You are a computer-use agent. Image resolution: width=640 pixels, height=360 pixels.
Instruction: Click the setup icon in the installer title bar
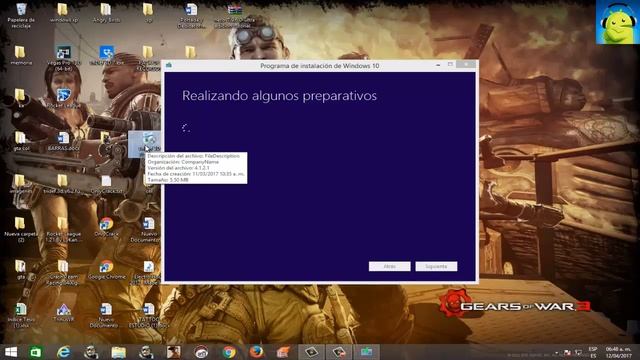click(x=169, y=65)
